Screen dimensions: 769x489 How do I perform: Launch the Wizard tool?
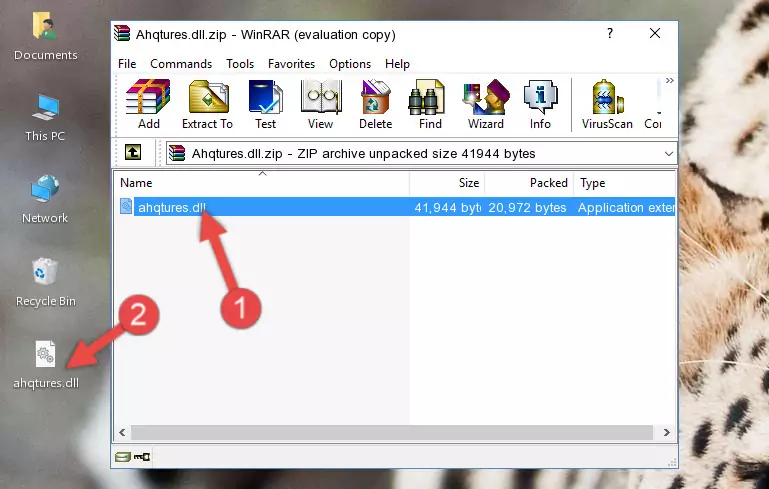486,104
